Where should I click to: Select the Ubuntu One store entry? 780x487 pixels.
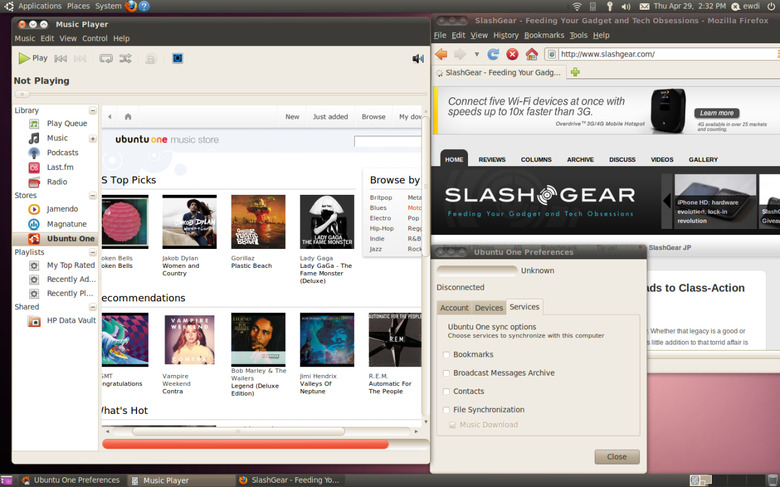[71, 239]
